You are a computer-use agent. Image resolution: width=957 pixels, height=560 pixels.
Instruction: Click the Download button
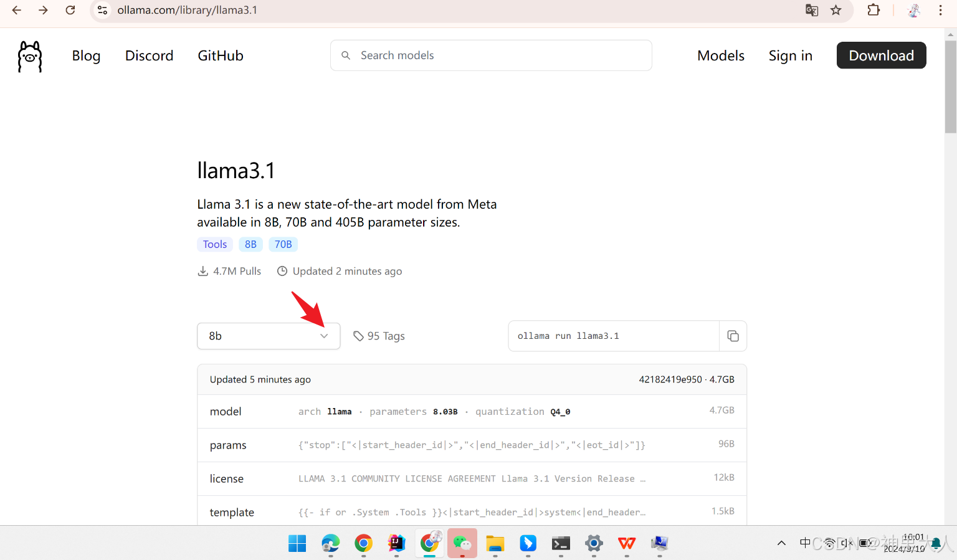click(881, 55)
